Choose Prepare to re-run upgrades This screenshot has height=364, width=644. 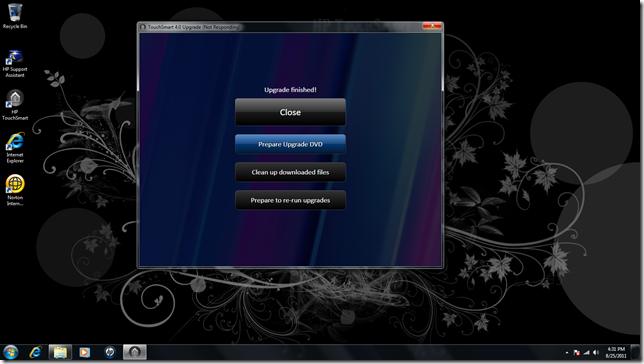290,200
